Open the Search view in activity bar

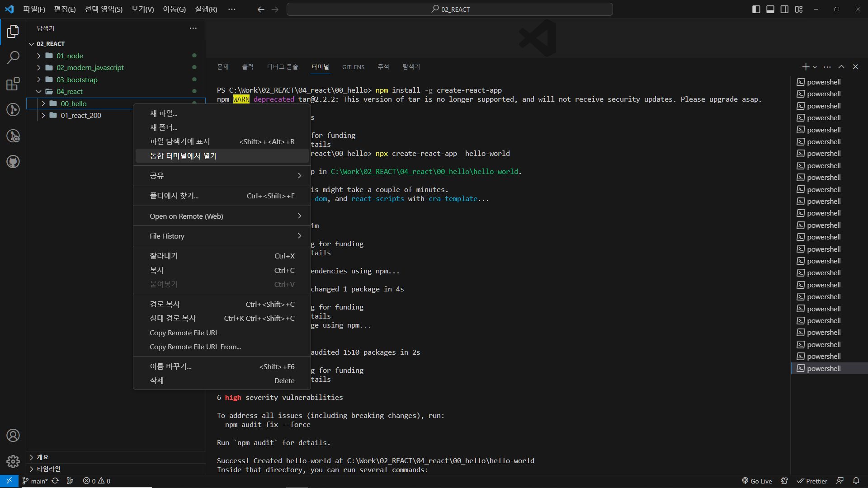point(13,57)
